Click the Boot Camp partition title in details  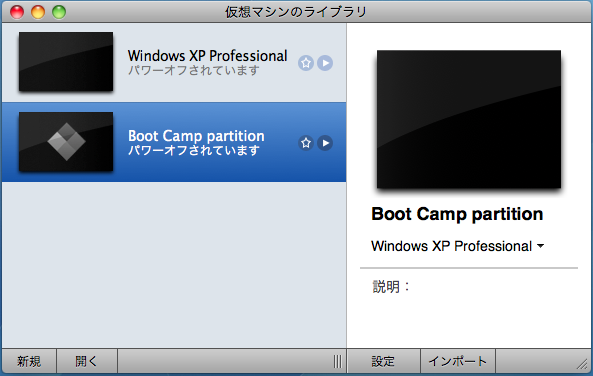pos(457,214)
